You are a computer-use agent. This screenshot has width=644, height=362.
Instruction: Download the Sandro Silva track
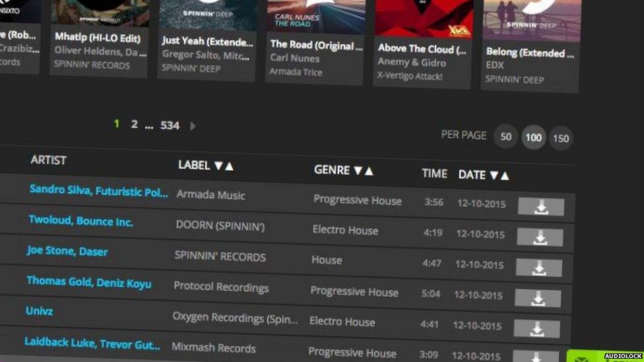541,206
